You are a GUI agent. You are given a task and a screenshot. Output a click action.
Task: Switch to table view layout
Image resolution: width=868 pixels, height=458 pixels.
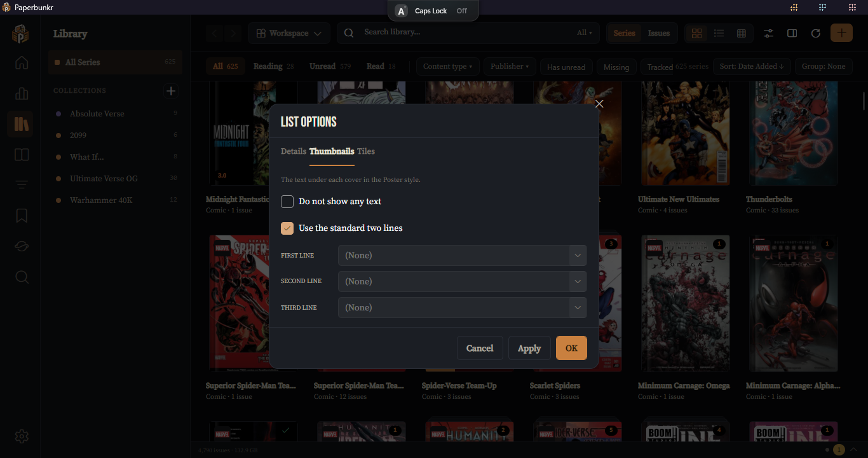coord(741,33)
